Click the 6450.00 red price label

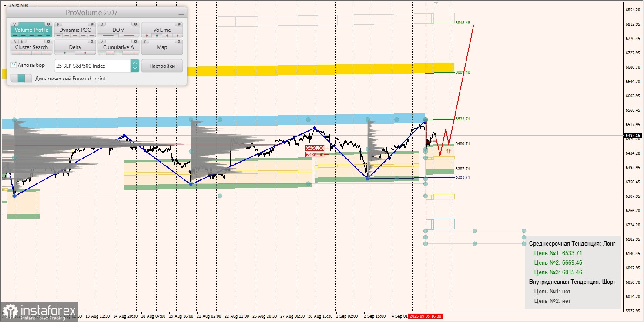[315, 148]
